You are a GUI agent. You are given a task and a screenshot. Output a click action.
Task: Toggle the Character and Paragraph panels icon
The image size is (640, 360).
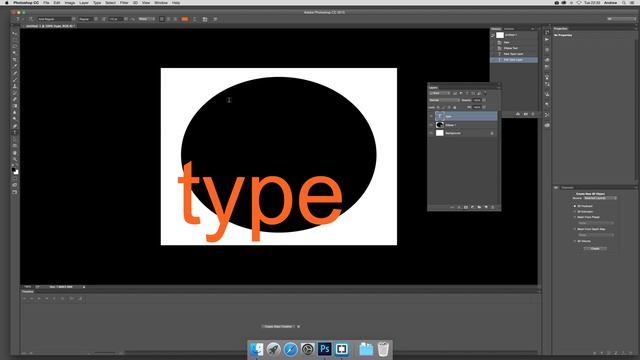(x=205, y=19)
